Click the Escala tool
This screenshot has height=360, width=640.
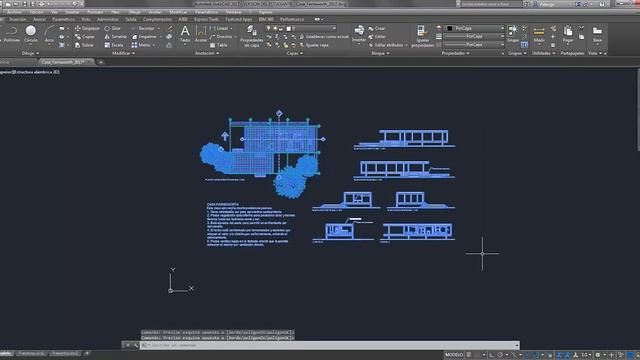coord(113,45)
